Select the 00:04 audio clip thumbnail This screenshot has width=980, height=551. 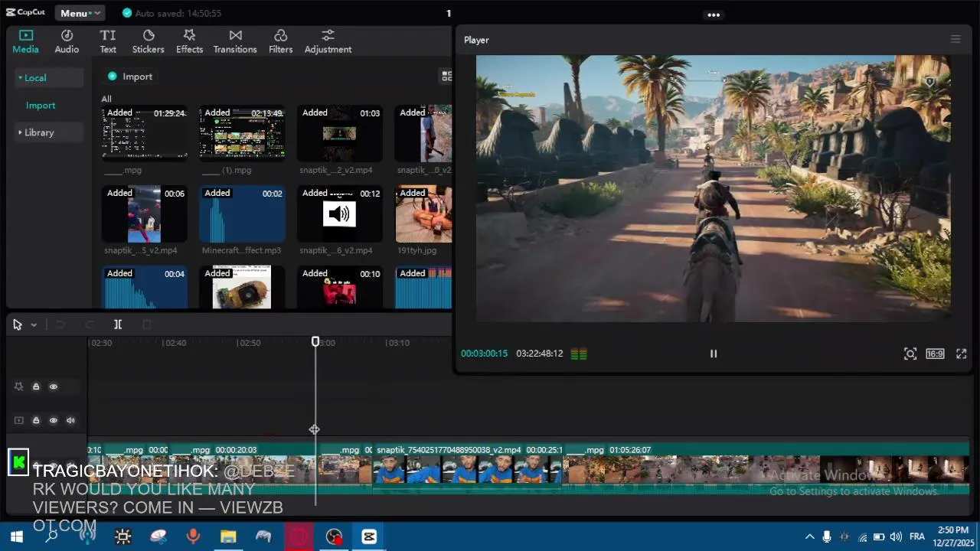click(x=145, y=287)
